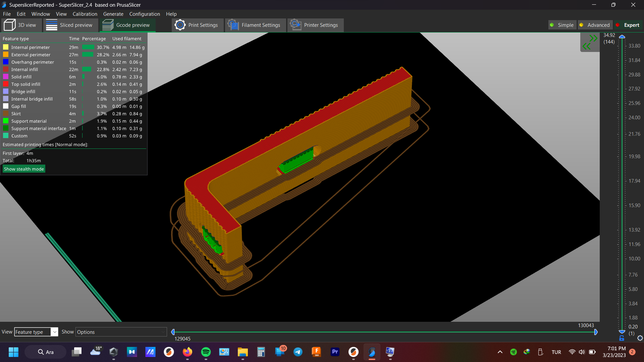The image size is (644, 362).
Task: Toggle Internal perimeter visibility swatch
Action: 6,47
